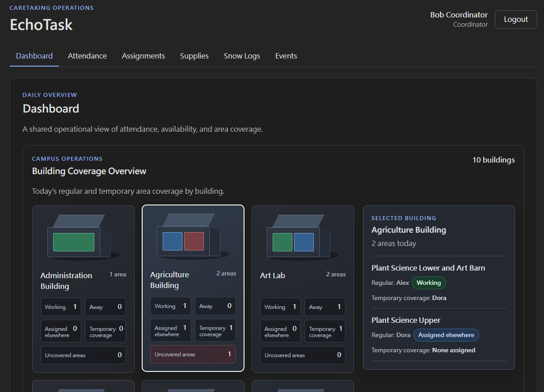Click Selected Building title 'Agriculture Building'
544x392 pixels.
coord(409,230)
